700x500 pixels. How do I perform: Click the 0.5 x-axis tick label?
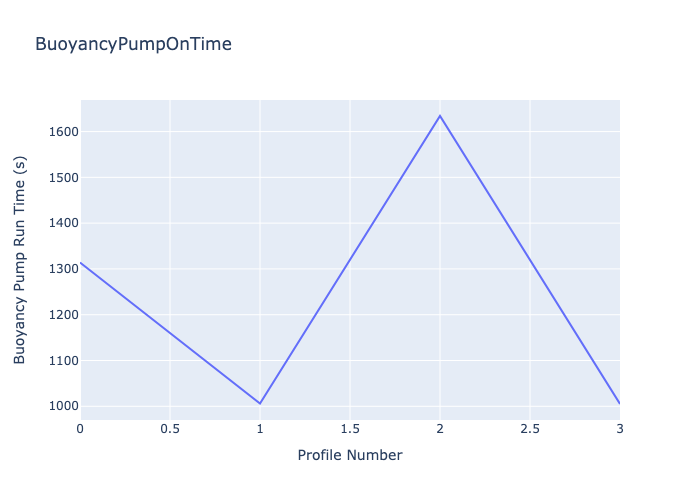[x=170, y=429]
